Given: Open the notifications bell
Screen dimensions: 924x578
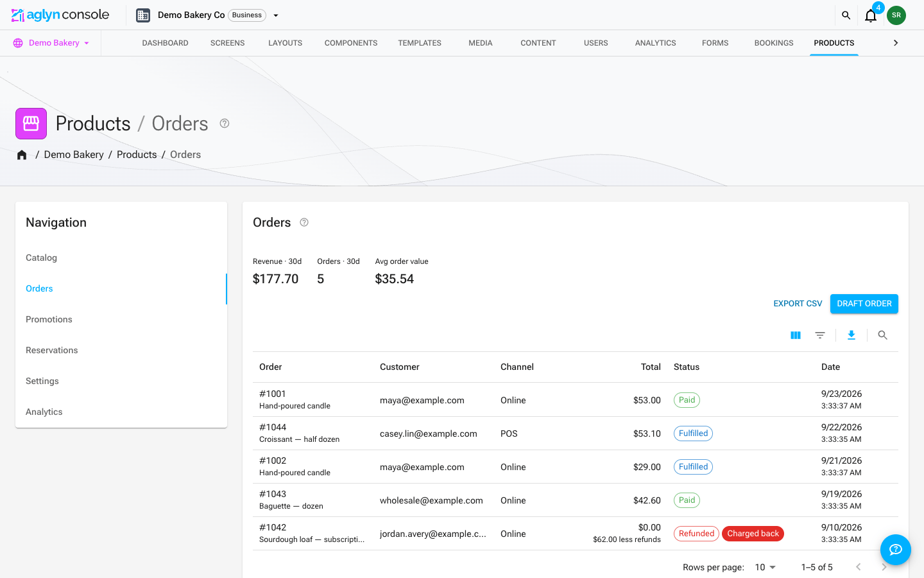Looking at the screenshot, I should point(871,15).
